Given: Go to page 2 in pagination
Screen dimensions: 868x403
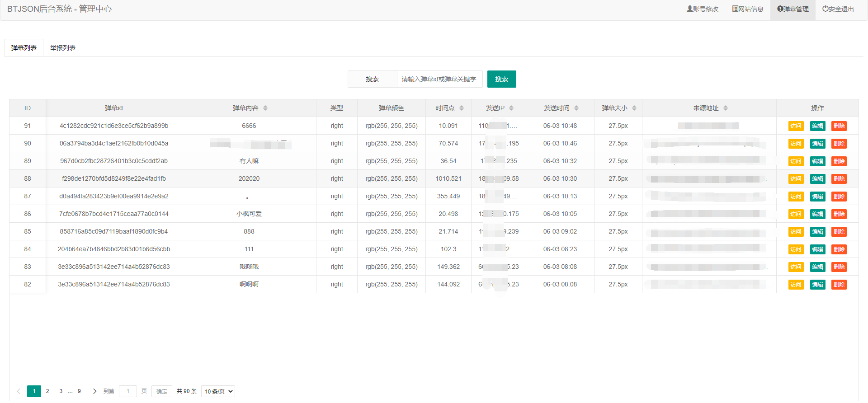Looking at the screenshot, I should (47, 391).
